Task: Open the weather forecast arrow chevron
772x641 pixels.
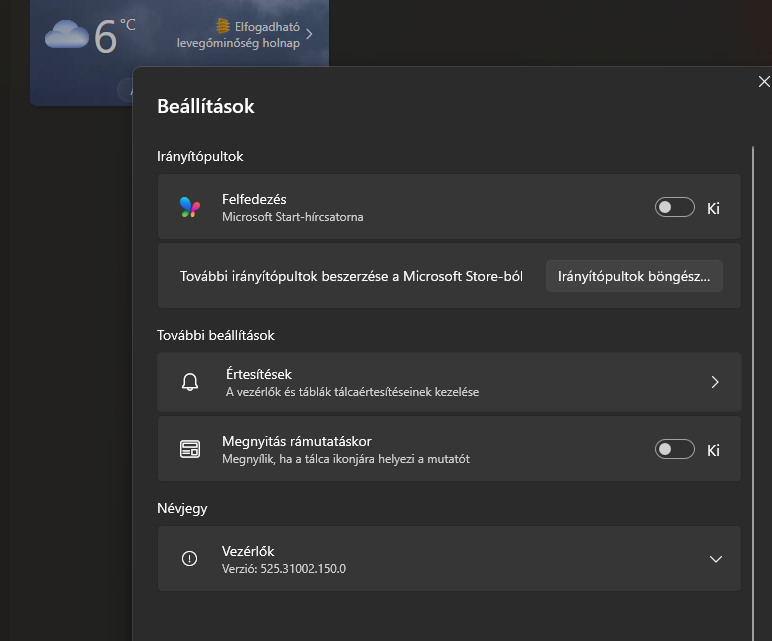Action: [x=309, y=35]
